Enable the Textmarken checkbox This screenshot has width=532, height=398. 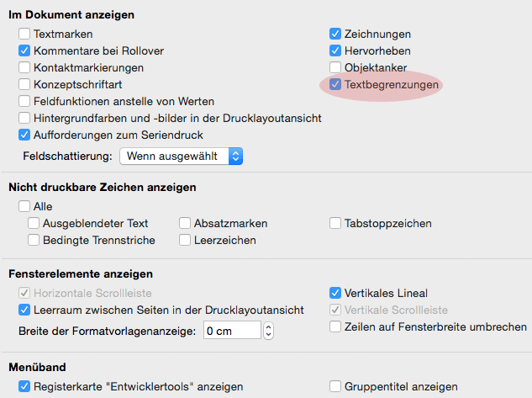(24, 34)
